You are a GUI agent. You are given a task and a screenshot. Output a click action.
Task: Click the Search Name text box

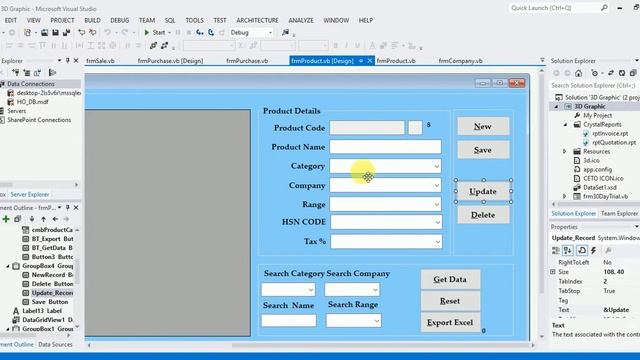tap(289, 321)
